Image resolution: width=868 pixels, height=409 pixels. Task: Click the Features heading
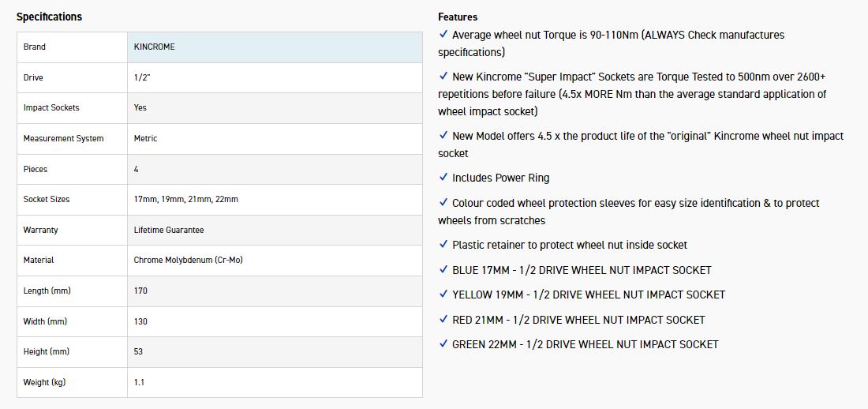458,17
